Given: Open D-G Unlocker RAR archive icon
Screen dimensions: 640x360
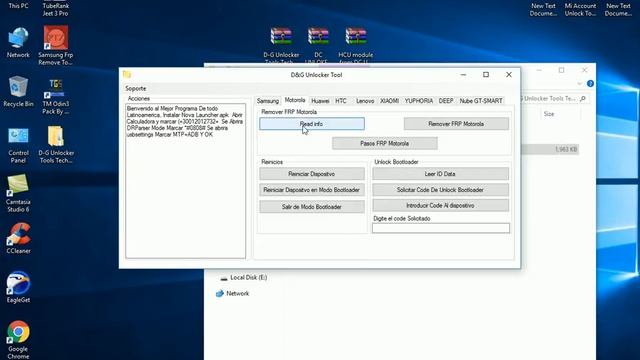Looking at the screenshot, I should pyautogui.click(x=281, y=45).
